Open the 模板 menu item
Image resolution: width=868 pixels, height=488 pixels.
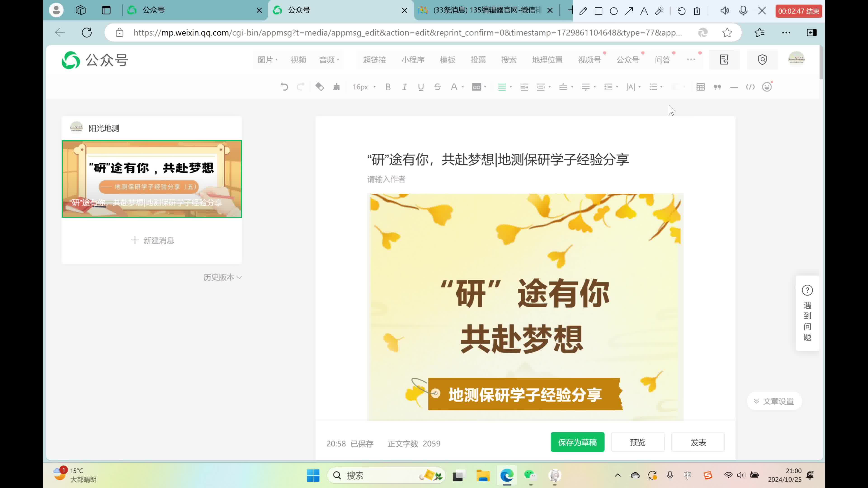point(448,60)
